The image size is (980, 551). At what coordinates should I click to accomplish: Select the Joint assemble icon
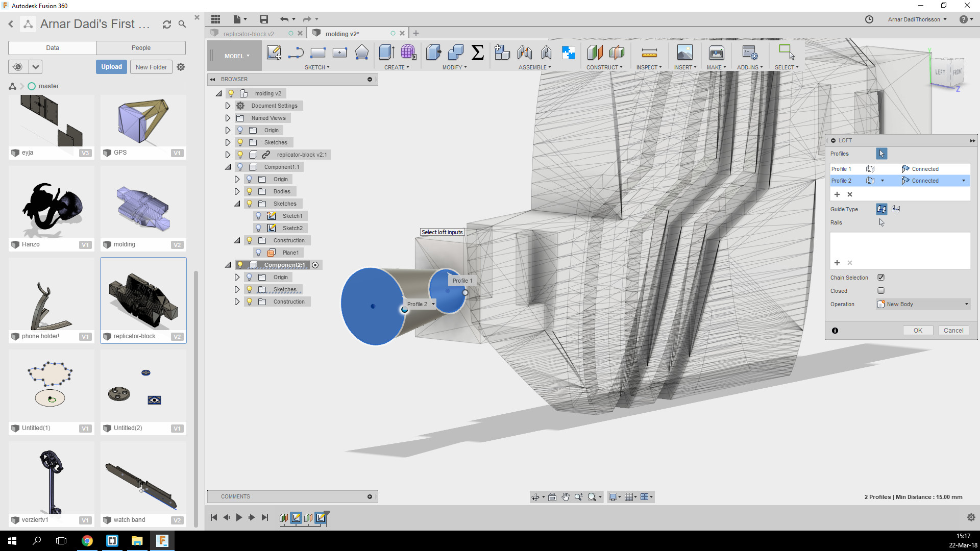(x=524, y=53)
